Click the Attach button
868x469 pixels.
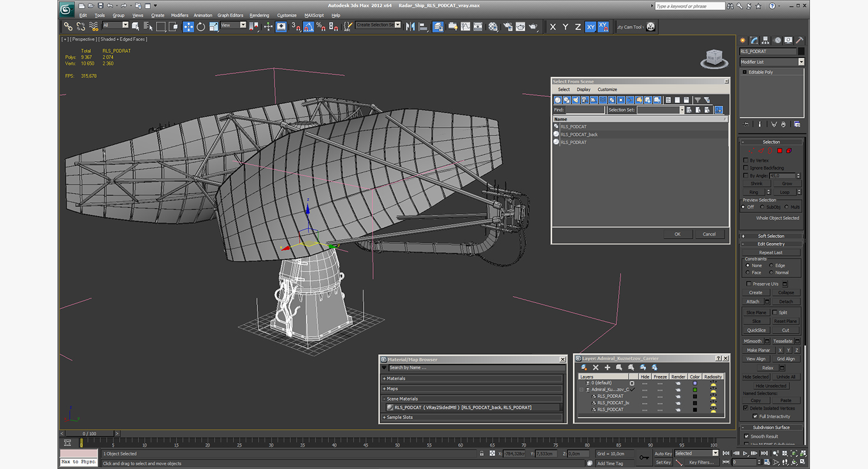click(x=752, y=302)
